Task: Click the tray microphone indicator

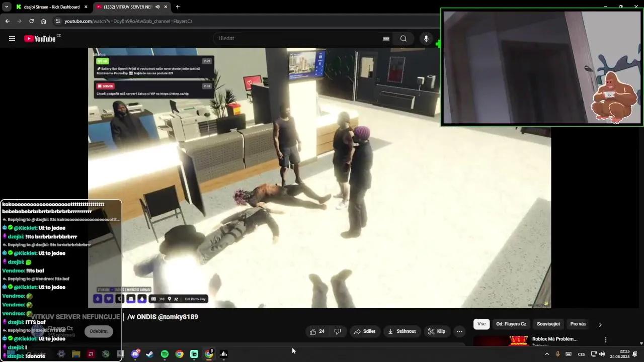Action: pos(557,354)
